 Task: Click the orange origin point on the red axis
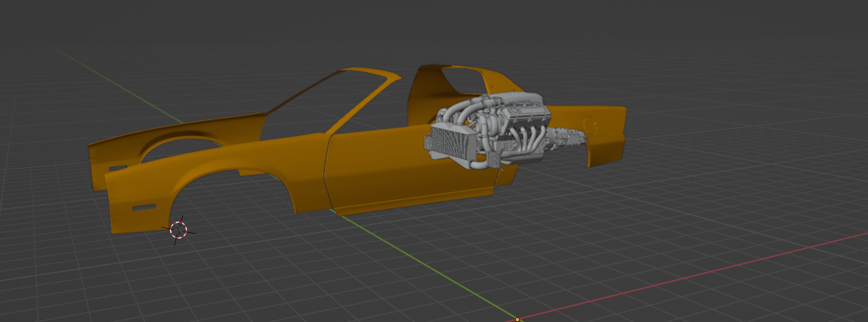pyautogui.click(x=517, y=320)
